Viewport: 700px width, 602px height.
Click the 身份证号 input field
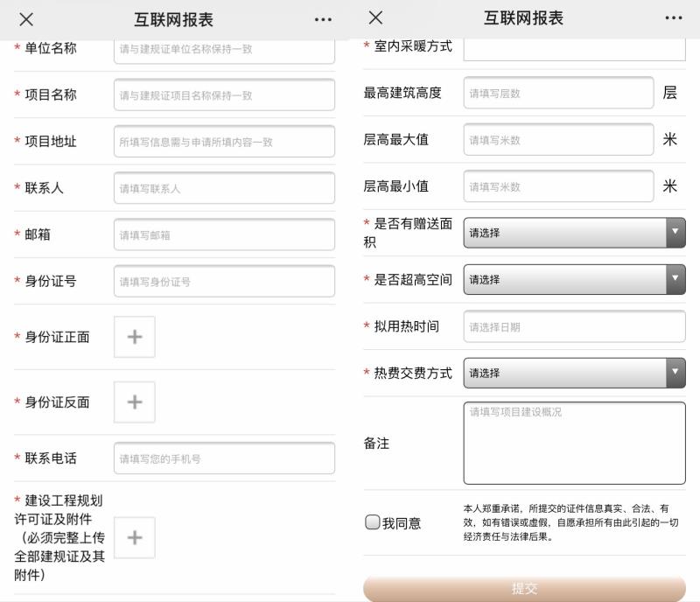click(224, 280)
